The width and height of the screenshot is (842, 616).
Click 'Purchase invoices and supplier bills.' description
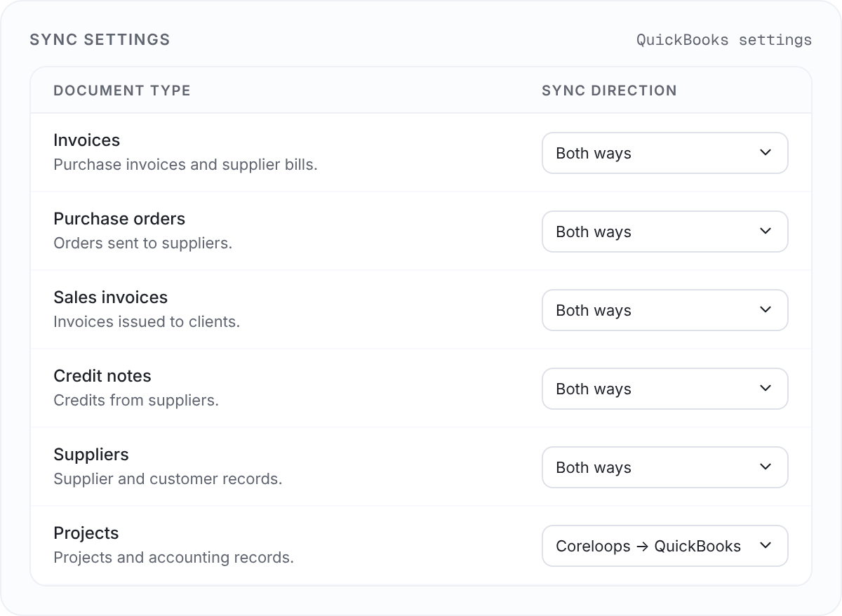185,165
